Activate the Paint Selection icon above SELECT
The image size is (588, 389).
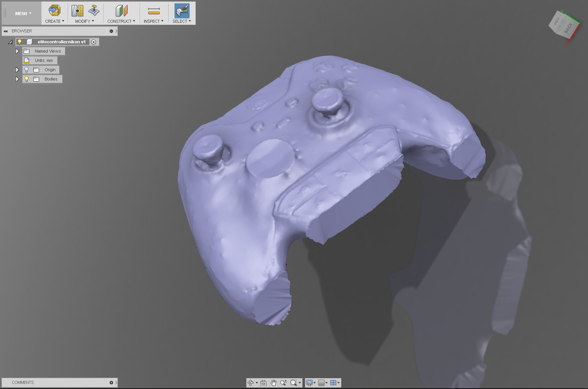(182, 11)
